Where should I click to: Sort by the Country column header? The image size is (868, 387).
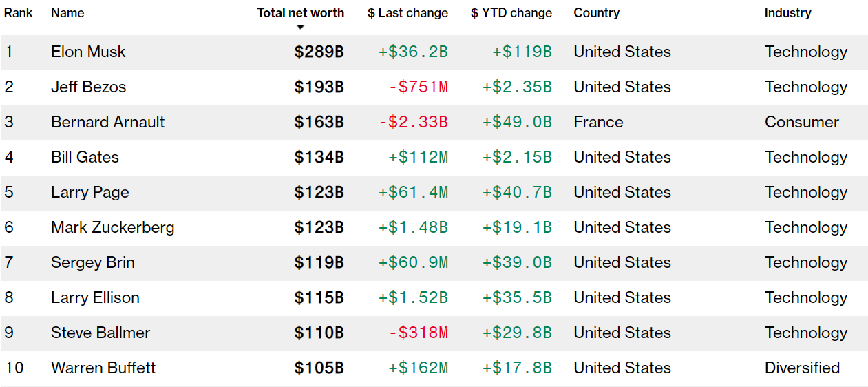[596, 13]
